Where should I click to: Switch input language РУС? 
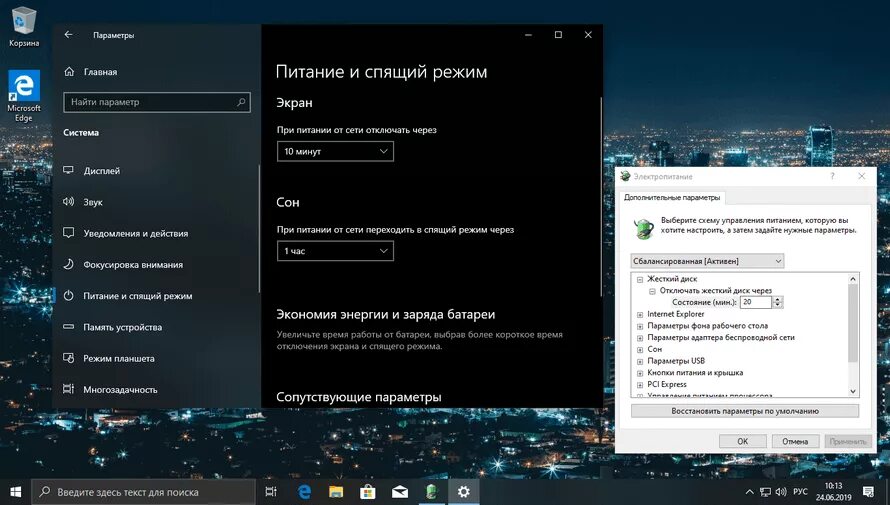tap(800, 492)
